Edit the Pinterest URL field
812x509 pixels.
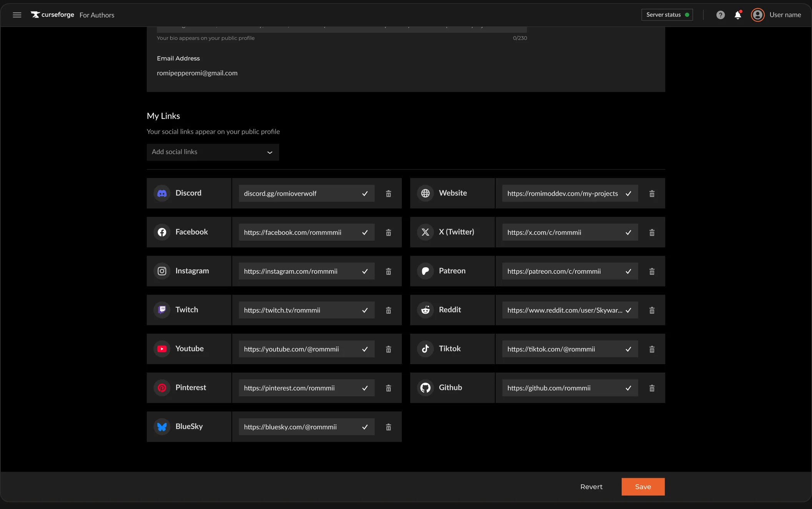tap(306, 388)
